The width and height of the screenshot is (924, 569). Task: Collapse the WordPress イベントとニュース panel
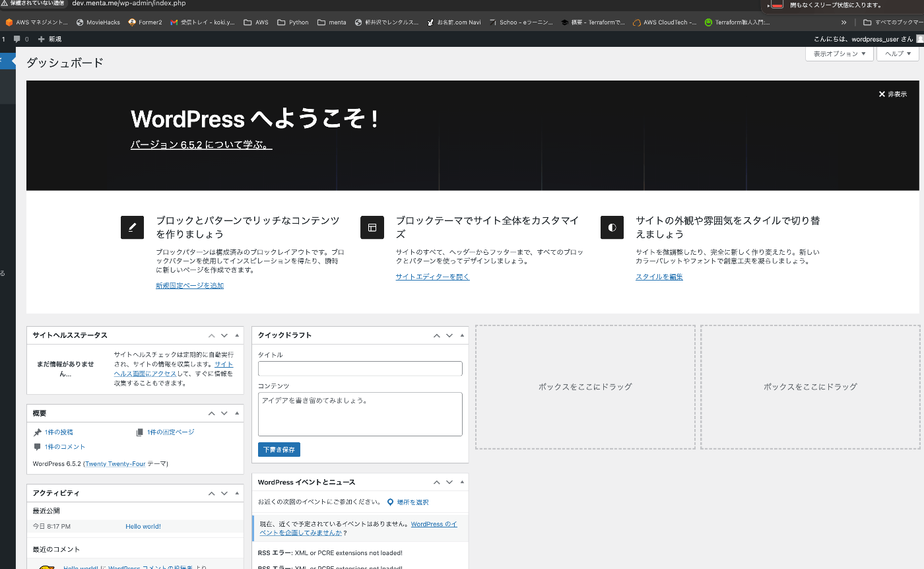[x=462, y=483]
